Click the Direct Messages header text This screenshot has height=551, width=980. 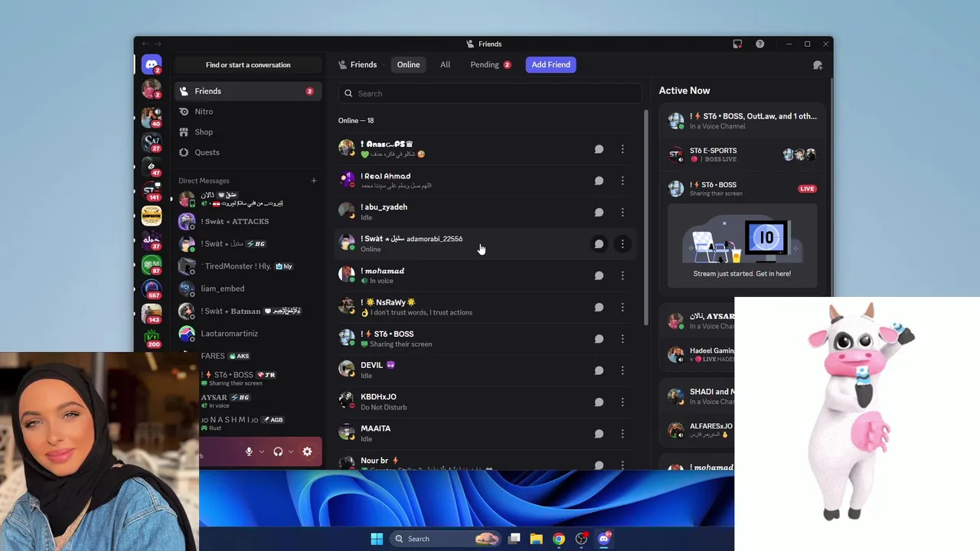[204, 181]
